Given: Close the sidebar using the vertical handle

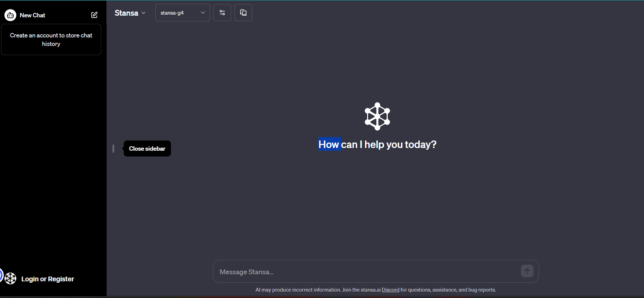Looking at the screenshot, I should (x=113, y=149).
